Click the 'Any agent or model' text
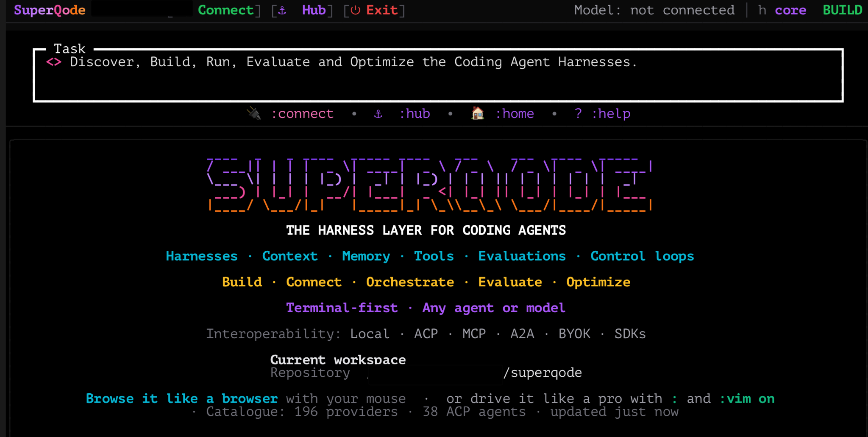The image size is (868, 437). click(494, 308)
